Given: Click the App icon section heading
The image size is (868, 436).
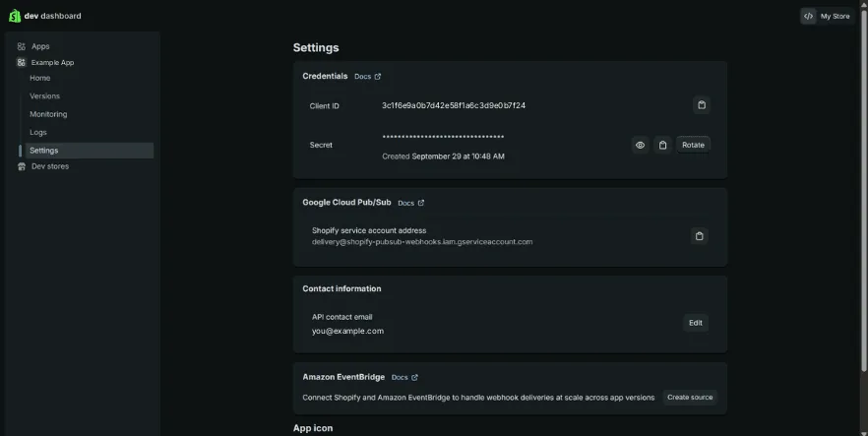Looking at the screenshot, I should coord(313,428).
